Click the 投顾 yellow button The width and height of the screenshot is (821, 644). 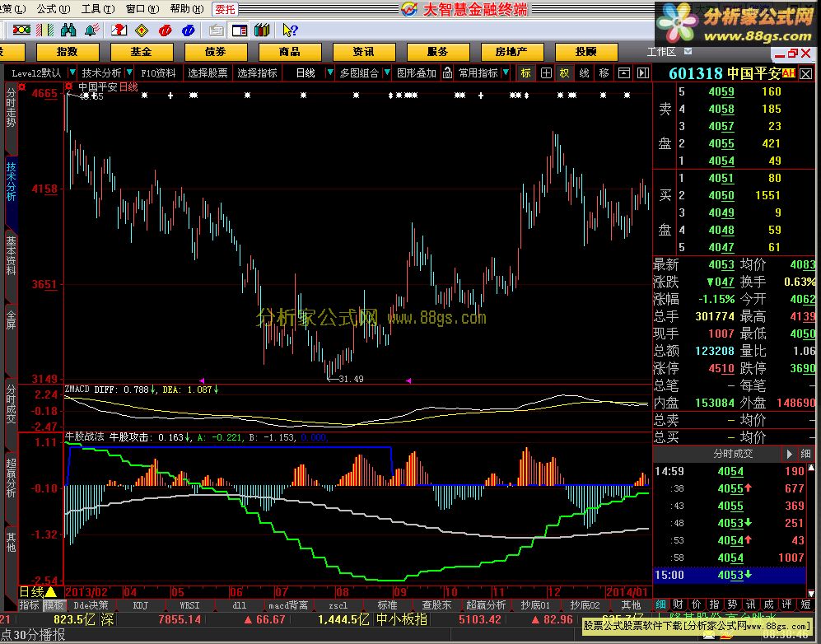(x=586, y=52)
